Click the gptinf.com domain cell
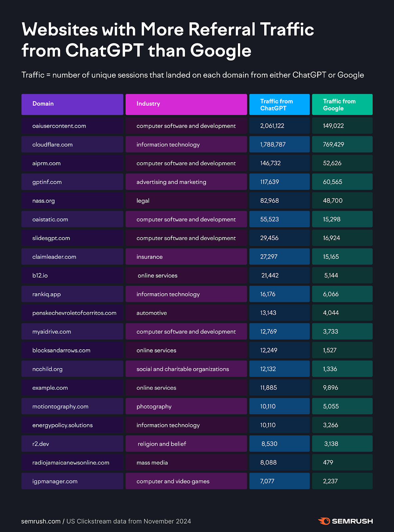Screen dimensions: 394x532 pos(47,182)
